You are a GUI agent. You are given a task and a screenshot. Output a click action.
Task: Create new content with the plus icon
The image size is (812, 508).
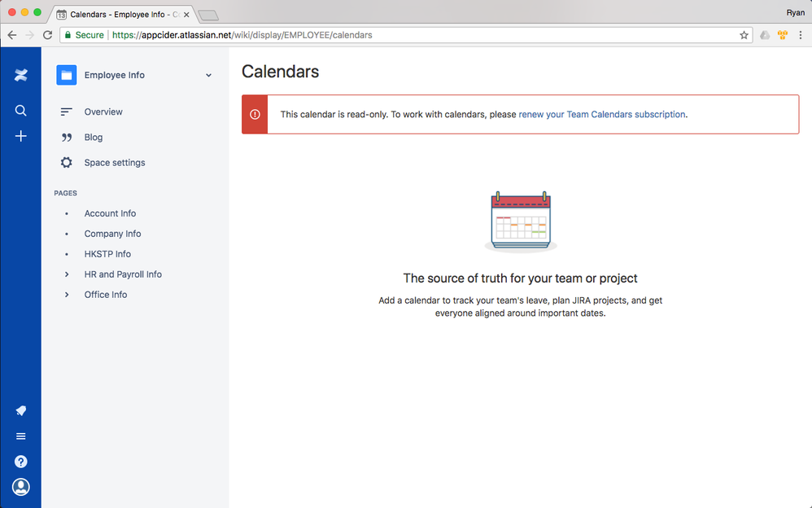tap(20, 136)
